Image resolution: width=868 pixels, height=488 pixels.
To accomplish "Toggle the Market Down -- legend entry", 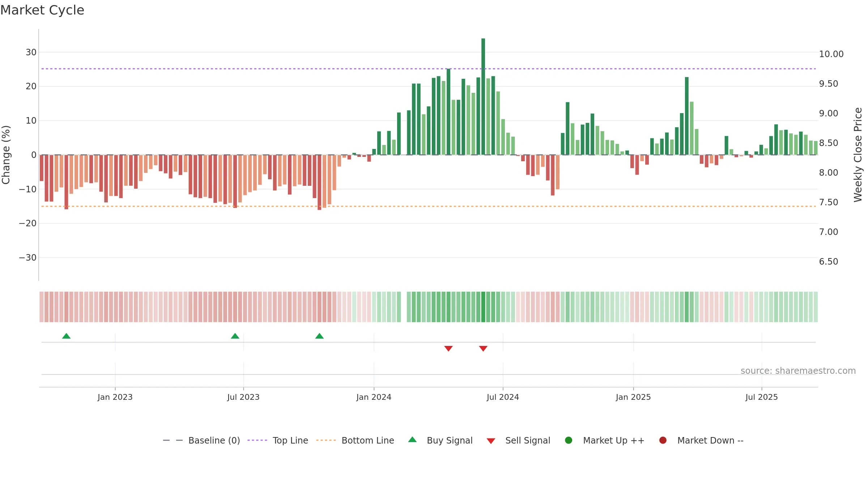I will click(x=701, y=440).
